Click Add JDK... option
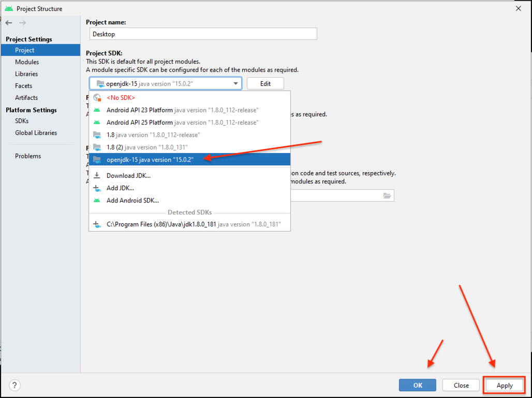 (120, 188)
